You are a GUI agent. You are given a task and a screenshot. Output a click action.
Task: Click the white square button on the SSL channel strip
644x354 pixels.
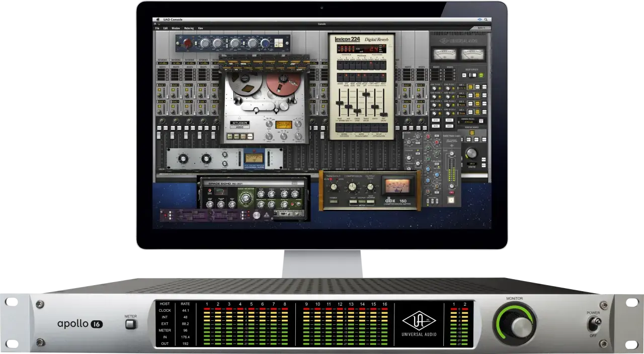(451, 200)
